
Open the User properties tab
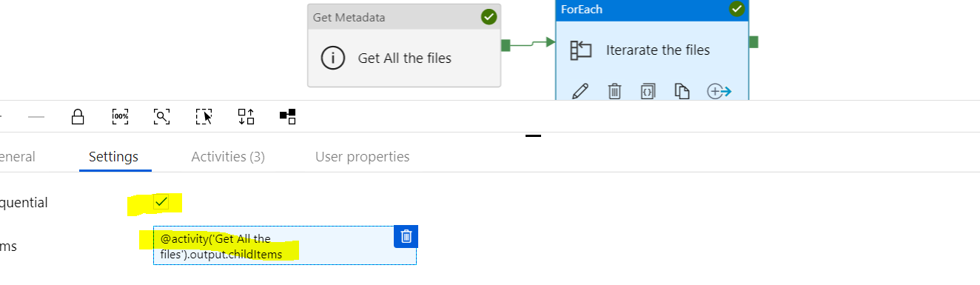pos(362,156)
